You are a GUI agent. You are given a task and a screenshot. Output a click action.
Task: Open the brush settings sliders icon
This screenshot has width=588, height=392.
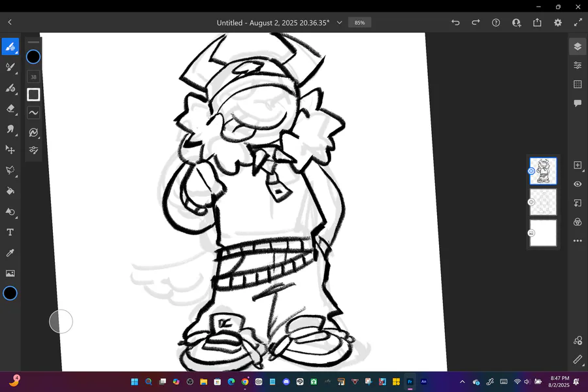33,150
